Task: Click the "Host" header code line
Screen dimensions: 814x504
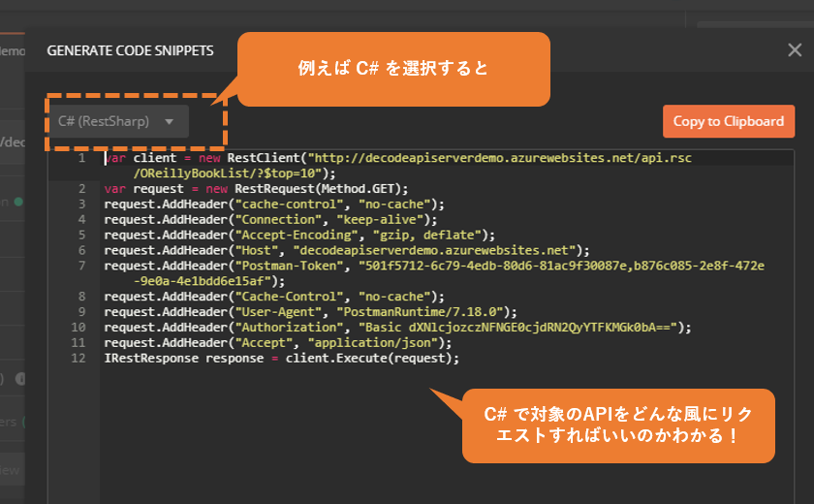Action: click(347, 251)
